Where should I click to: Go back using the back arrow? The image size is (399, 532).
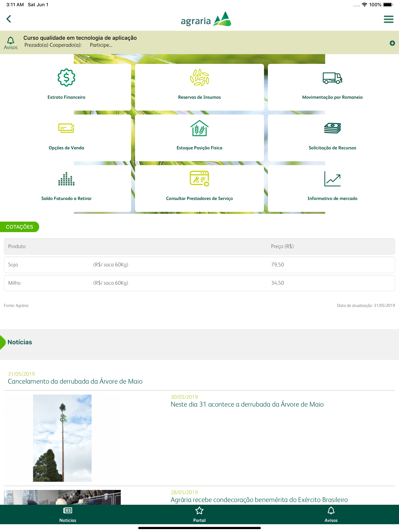coord(9,19)
